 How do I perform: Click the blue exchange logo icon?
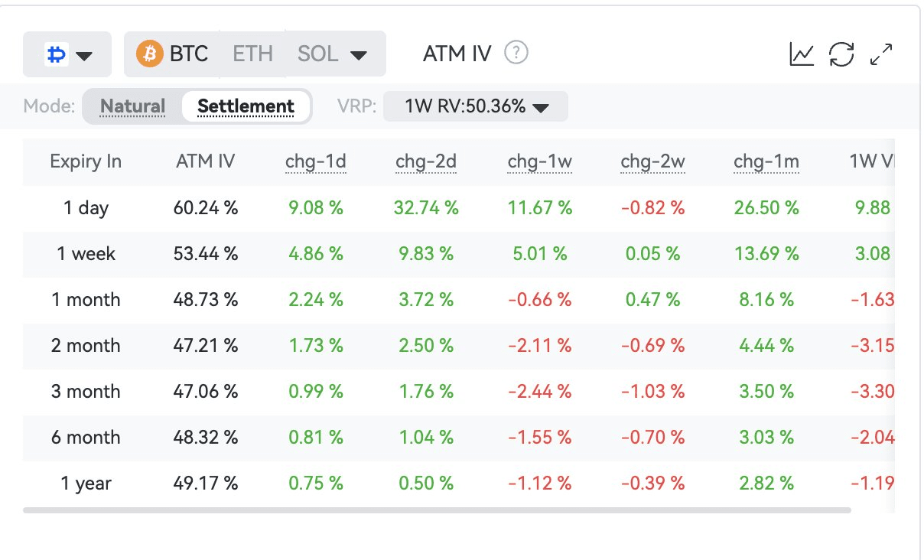[x=55, y=54]
